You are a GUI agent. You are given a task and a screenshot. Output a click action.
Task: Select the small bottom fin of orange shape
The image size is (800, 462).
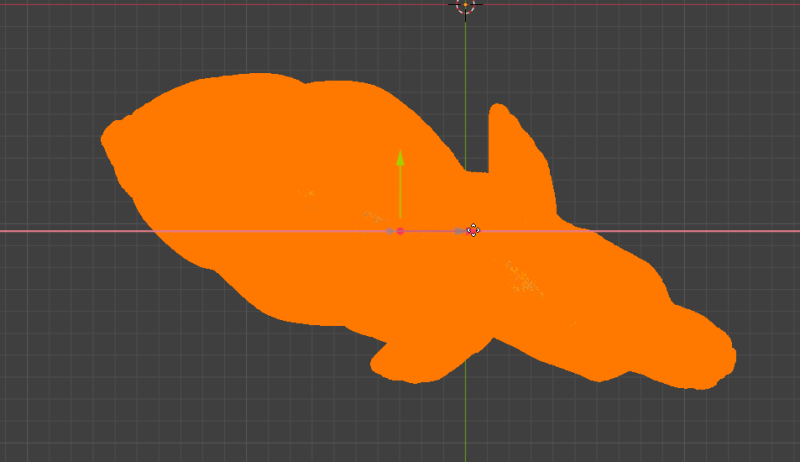(400, 362)
